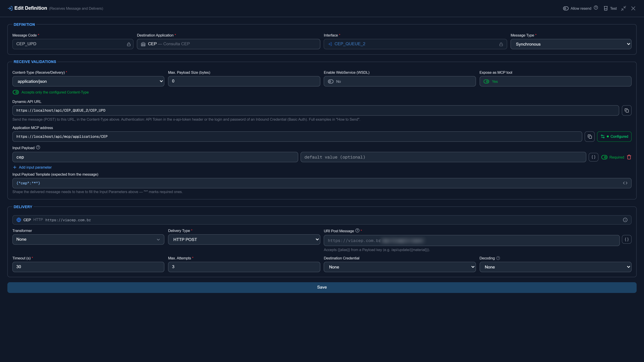Click the URI Post Message input field
The image size is (644, 362).
pyautogui.click(x=471, y=241)
